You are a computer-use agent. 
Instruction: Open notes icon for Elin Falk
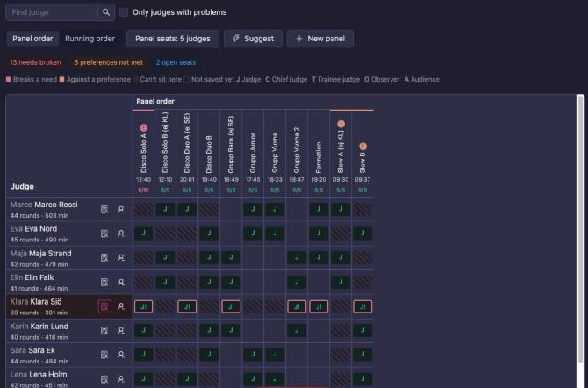[x=104, y=282]
